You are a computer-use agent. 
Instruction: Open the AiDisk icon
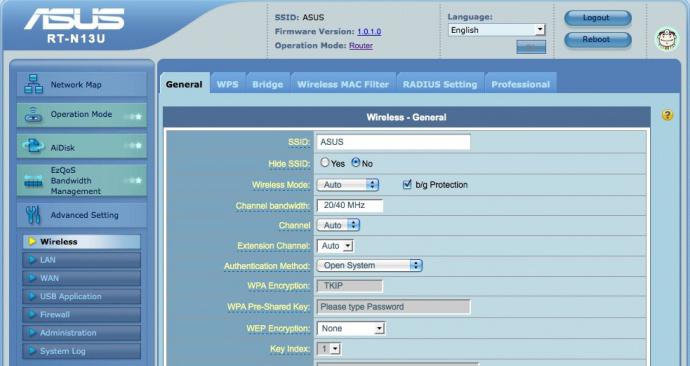tap(33, 146)
